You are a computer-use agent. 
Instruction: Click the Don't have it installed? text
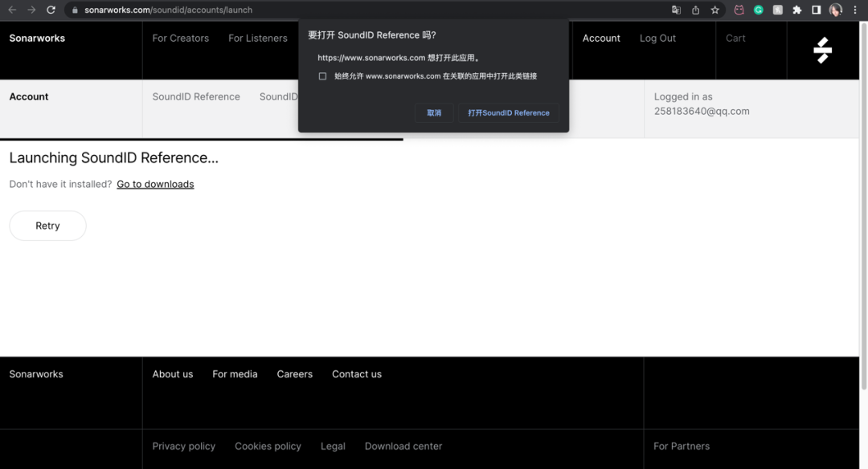(60, 184)
